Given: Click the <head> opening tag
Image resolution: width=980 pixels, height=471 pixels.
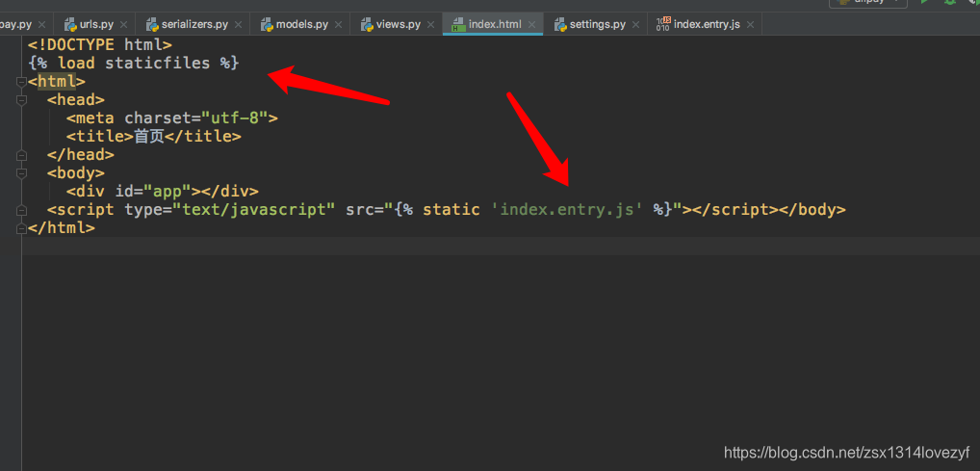Looking at the screenshot, I should pyautogui.click(x=76, y=100).
